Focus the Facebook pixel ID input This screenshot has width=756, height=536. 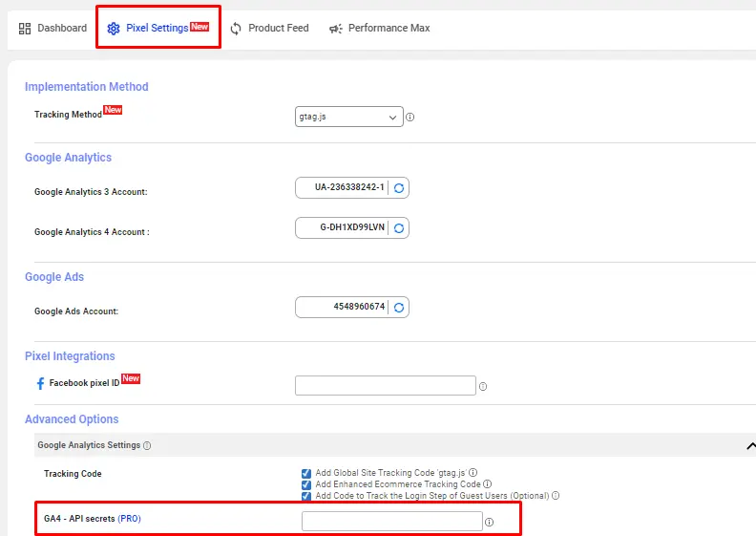coord(386,385)
